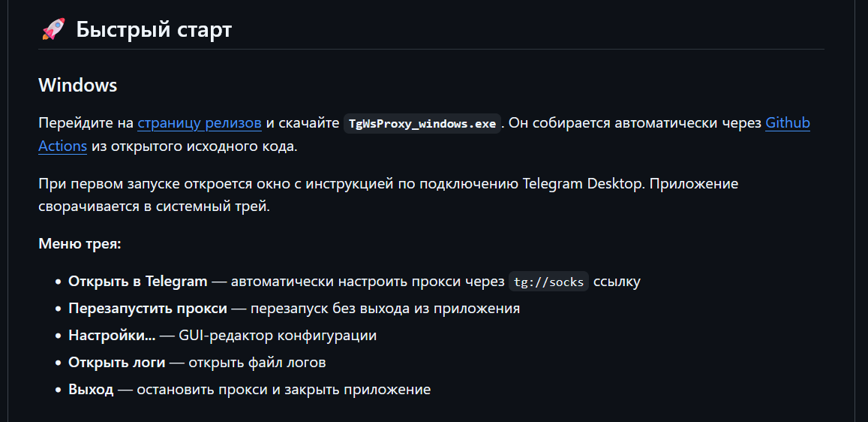Click "автоматически настроить прокси через" text
This screenshot has width=868, height=422.
point(368,282)
